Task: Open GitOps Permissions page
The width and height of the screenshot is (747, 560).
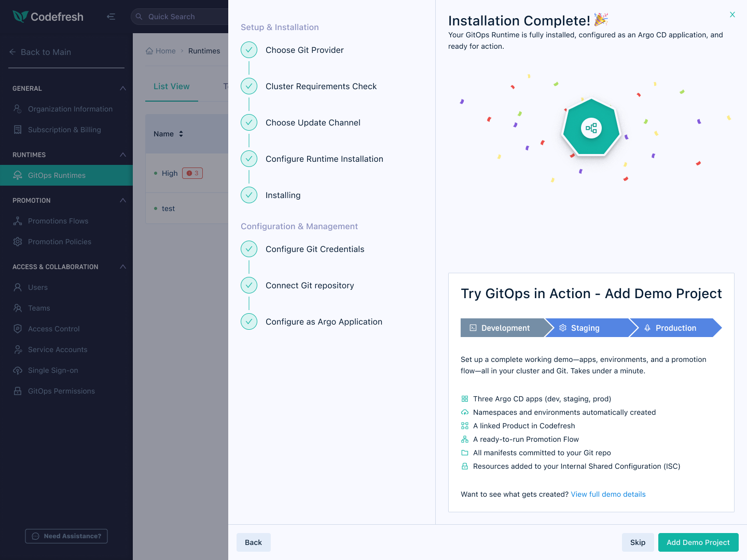Action: [66, 391]
